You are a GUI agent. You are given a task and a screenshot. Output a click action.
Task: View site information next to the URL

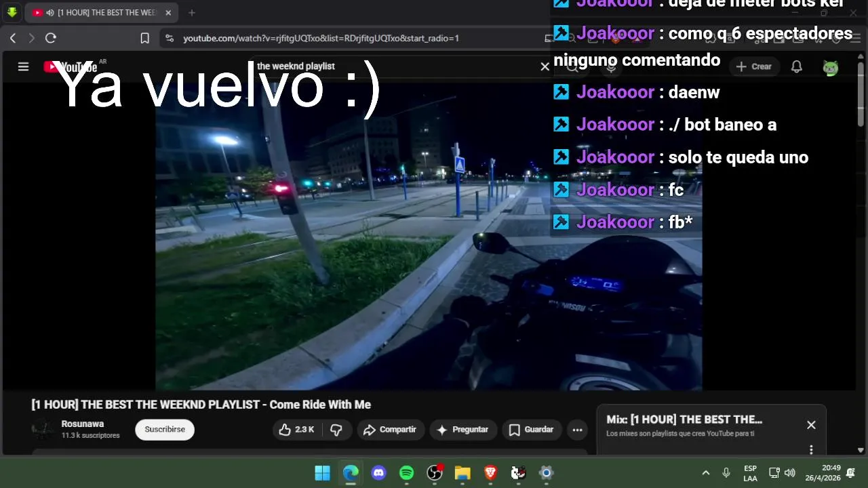pyautogui.click(x=169, y=38)
